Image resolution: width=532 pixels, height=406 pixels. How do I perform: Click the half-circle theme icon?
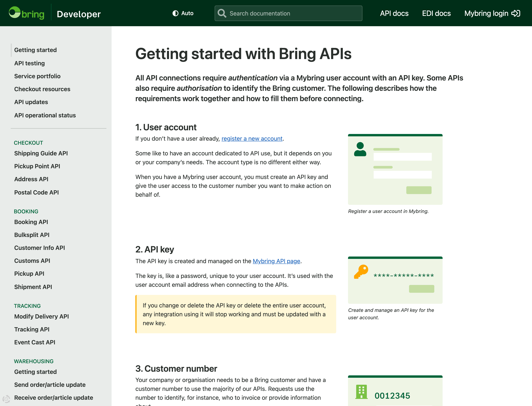click(x=175, y=13)
